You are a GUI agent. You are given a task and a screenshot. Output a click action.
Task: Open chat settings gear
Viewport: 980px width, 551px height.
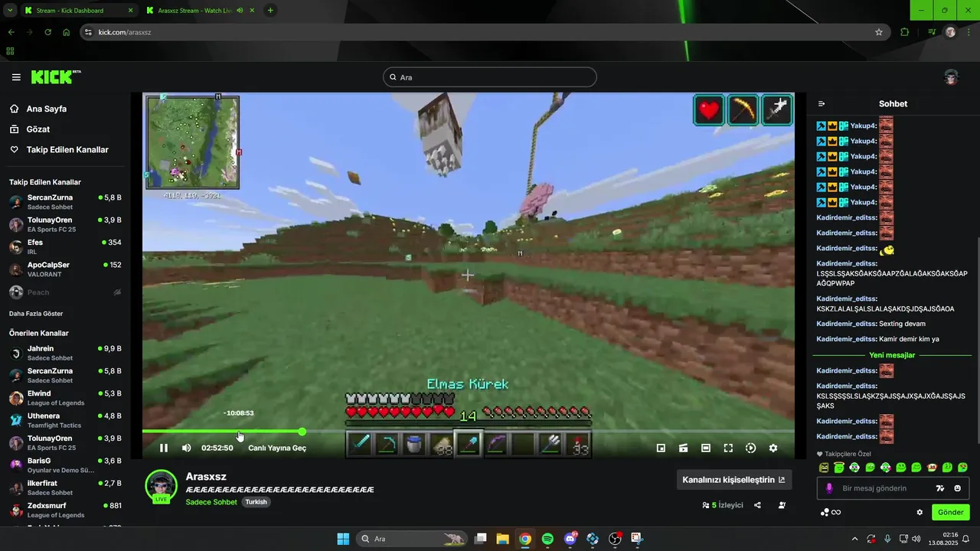click(x=920, y=512)
